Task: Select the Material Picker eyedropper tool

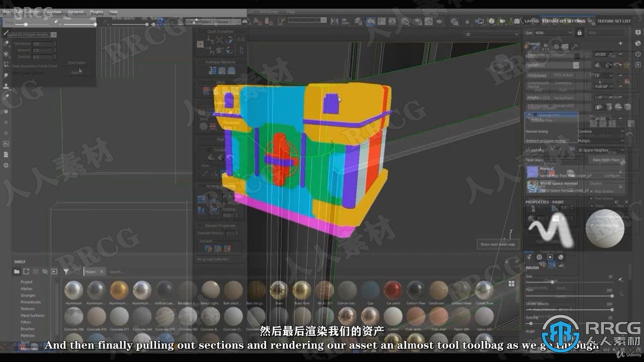Action: click(x=6, y=96)
